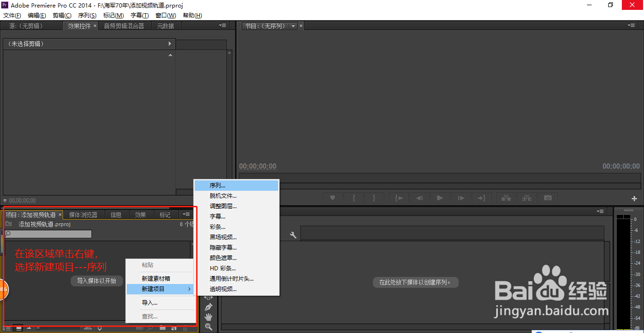Screen dimensions: 644x333
Task: Switch to the 元数据 tab
Action: coord(165,26)
